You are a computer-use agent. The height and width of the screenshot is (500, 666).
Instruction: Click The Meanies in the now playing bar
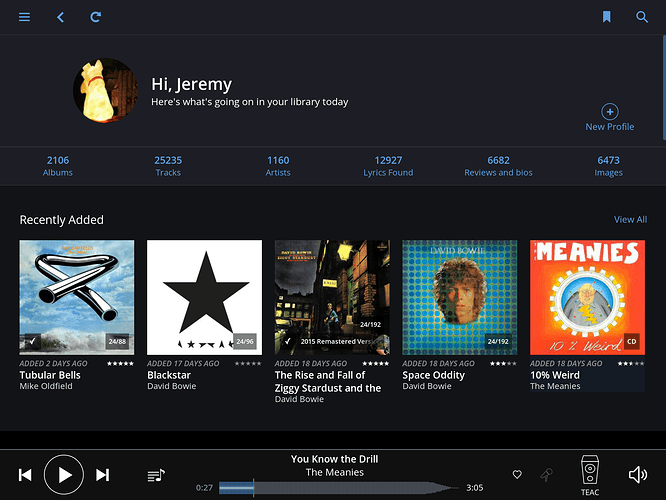coord(335,472)
